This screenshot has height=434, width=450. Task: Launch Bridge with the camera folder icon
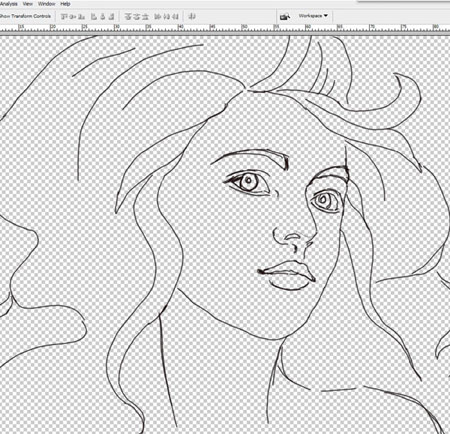click(x=285, y=16)
